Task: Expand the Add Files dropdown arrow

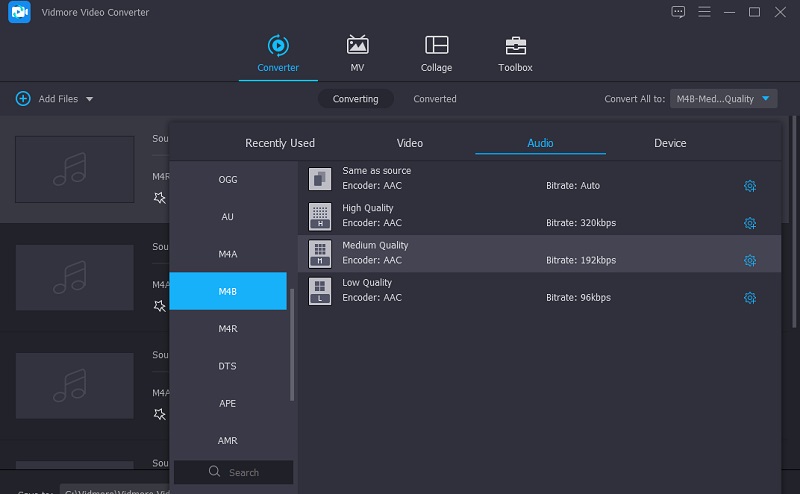Action: tap(89, 99)
